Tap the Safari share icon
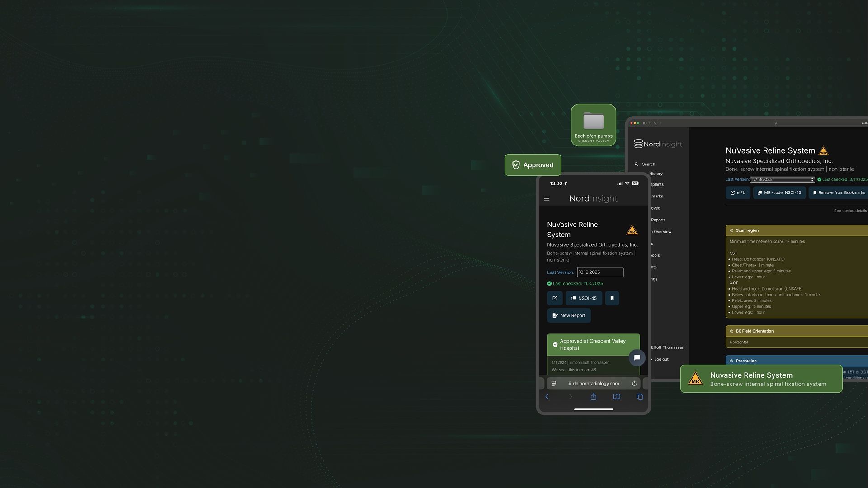 (x=594, y=397)
